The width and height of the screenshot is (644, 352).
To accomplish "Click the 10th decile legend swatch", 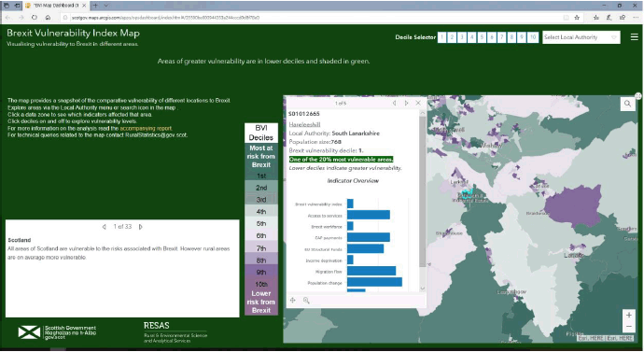I will 261,284.
